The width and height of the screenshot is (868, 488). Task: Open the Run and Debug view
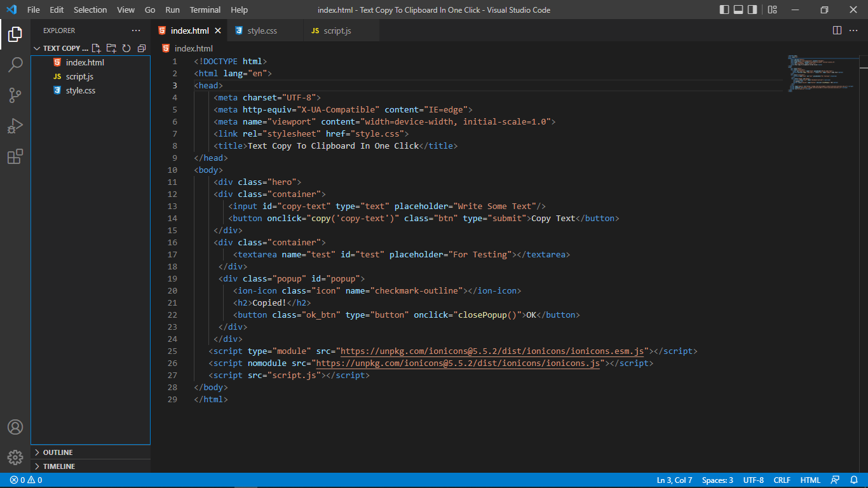(x=15, y=126)
